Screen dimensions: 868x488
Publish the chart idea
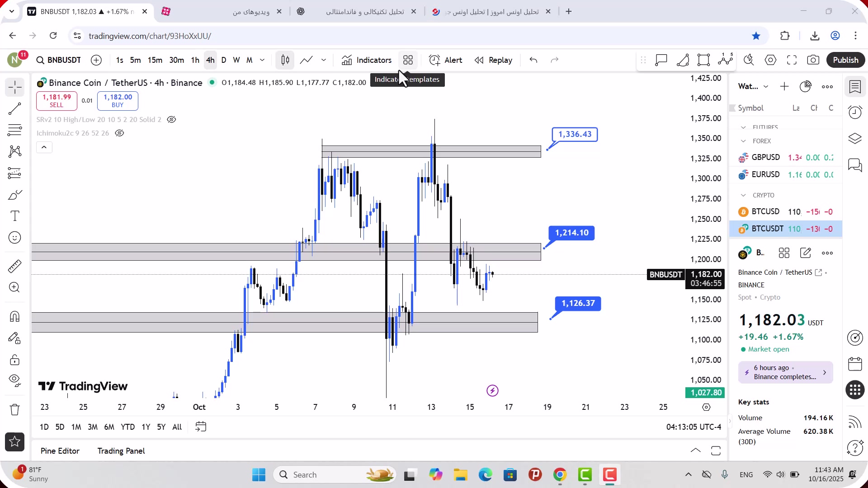pos(846,60)
